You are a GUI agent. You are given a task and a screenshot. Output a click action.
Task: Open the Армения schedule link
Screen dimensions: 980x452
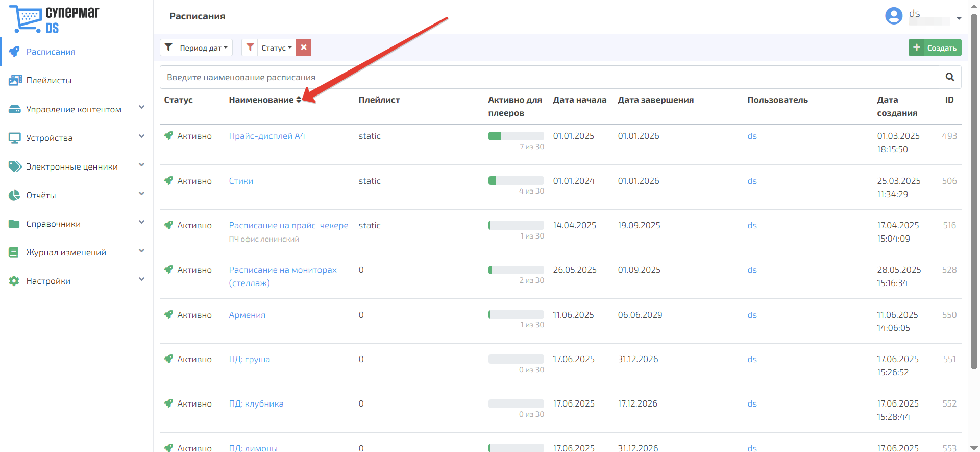point(247,315)
